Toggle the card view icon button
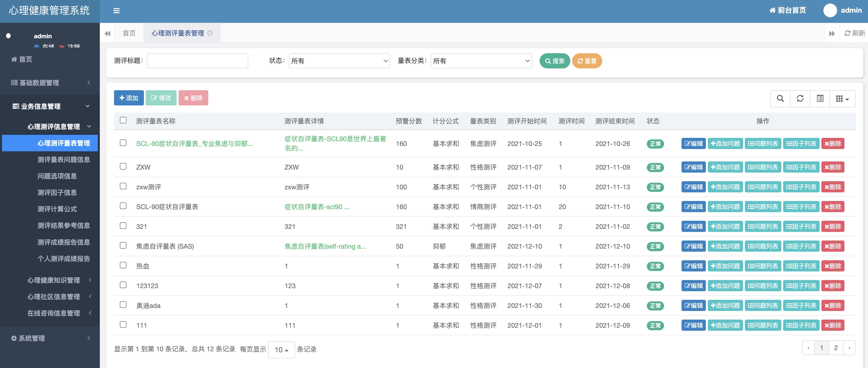868x368 pixels. tap(820, 98)
